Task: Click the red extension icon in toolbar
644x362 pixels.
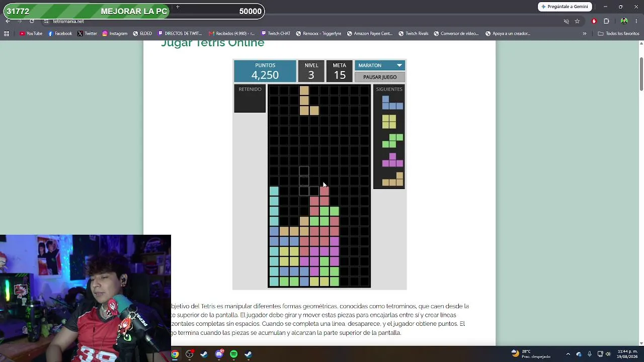Action: click(x=594, y=21)
